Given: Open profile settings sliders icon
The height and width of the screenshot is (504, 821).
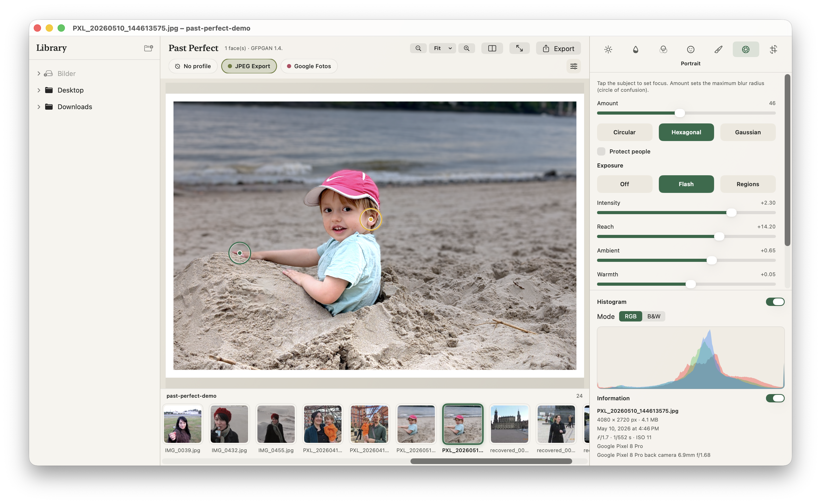Looking at the screenshot, I should (x=573, y=66).
